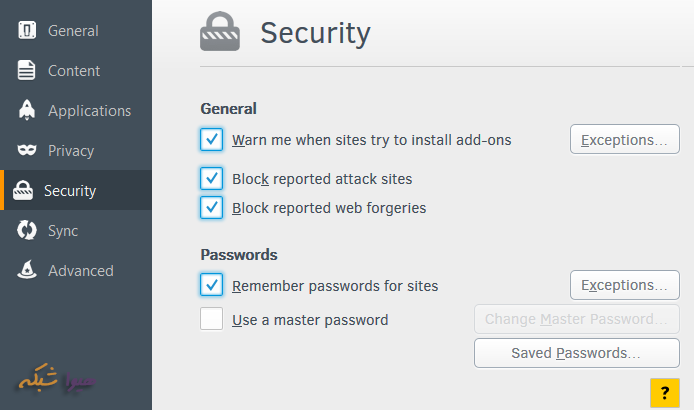
Task: Go to the Content tab label
Action: [74, 71]
